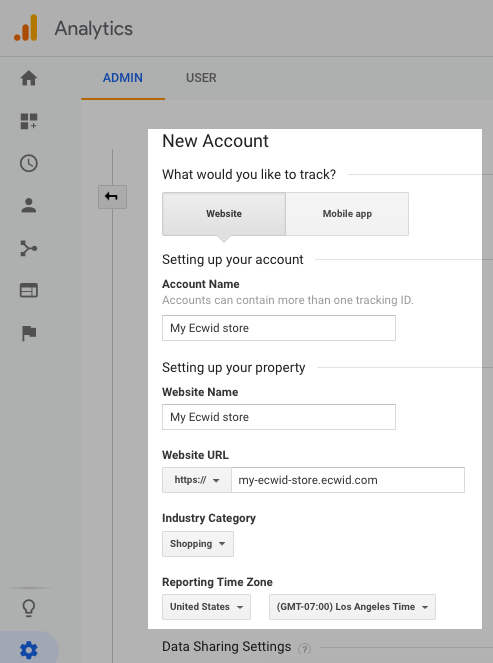
Task: Click the back arrow button
Action: coord(112,197)
